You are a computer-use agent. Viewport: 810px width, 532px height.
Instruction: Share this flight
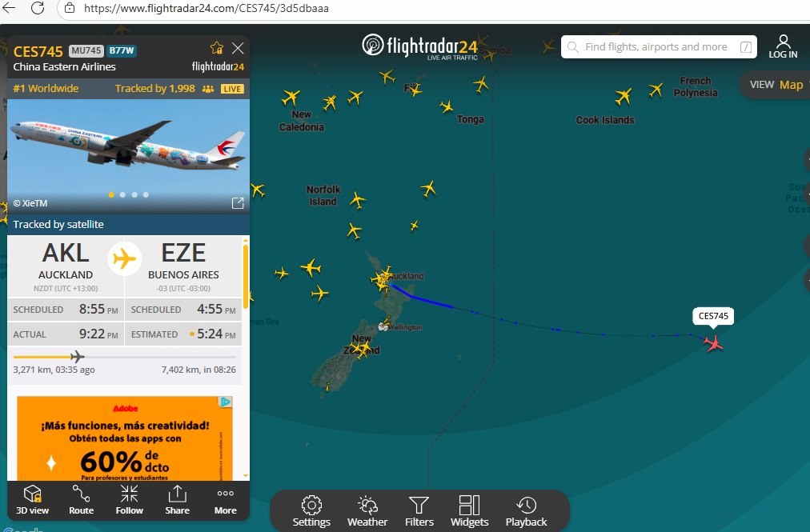click(x=177, y=499)
